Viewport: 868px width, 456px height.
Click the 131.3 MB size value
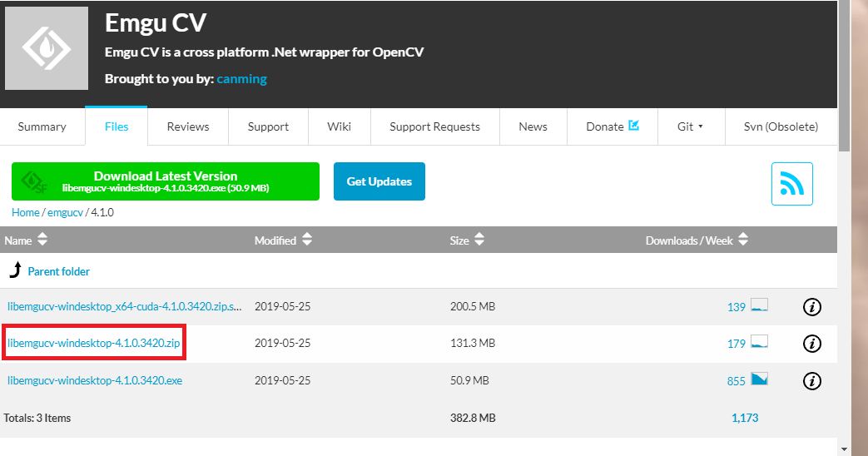pyautogui.click(x=473, y=343)
